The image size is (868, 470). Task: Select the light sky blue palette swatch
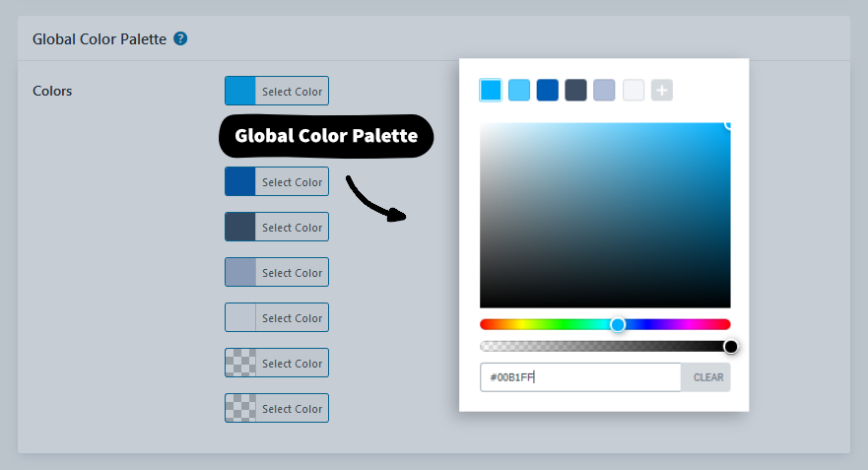coord(519,91)
